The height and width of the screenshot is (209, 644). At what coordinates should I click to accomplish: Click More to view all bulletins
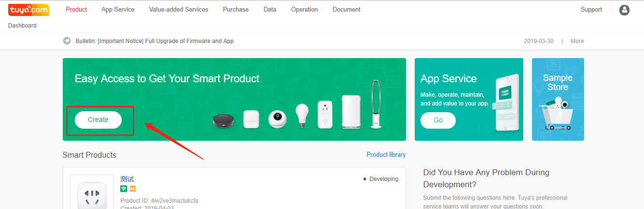coord(577,41)
